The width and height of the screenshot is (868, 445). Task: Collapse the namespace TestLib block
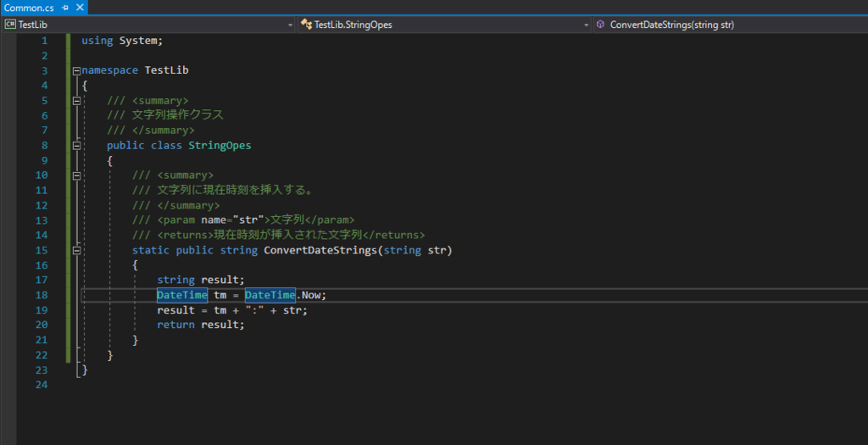pyautogui.click(x=76, y=71)
